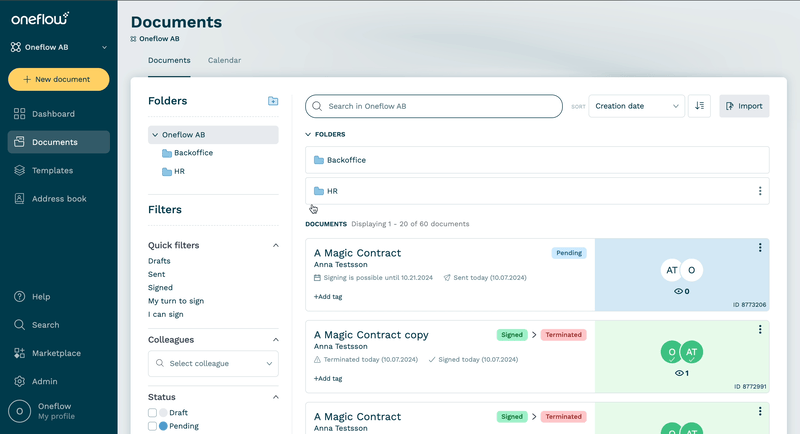
Task: Click the Help question mark icon
Action: (19, 296)
